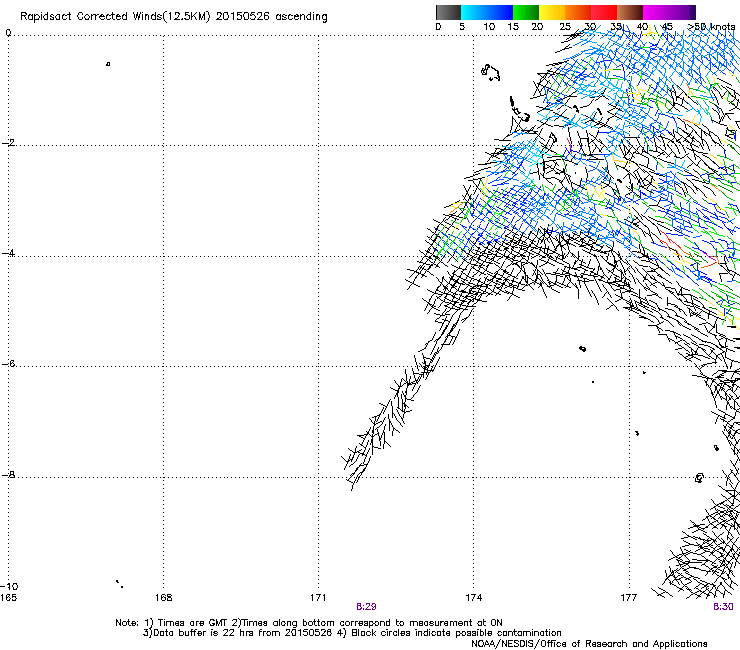Click the magenta-purple 40-50 knots legend segment
This screenshot has width=740, height=650.
click(x=669, y=12)
